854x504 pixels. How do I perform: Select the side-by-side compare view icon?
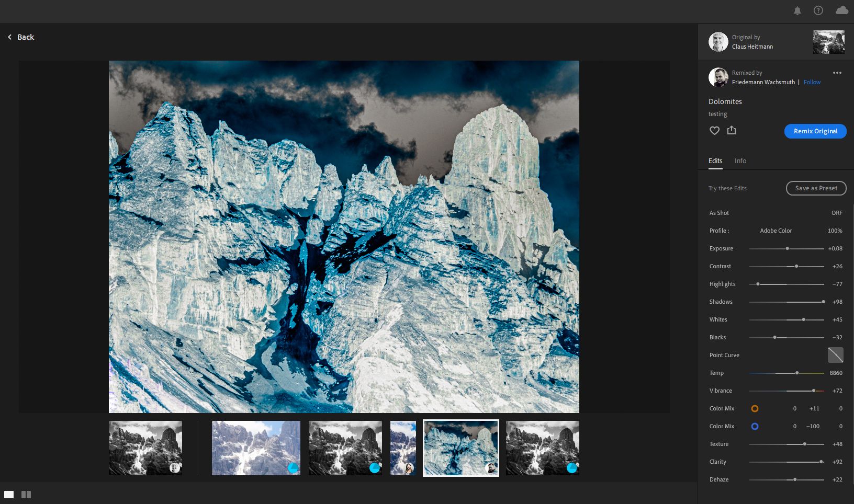[x=26, y=494]
